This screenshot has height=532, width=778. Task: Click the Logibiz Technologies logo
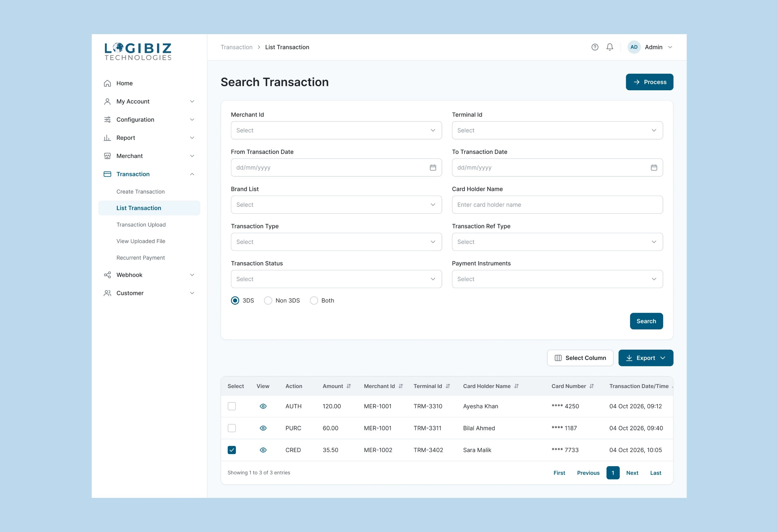138,52
